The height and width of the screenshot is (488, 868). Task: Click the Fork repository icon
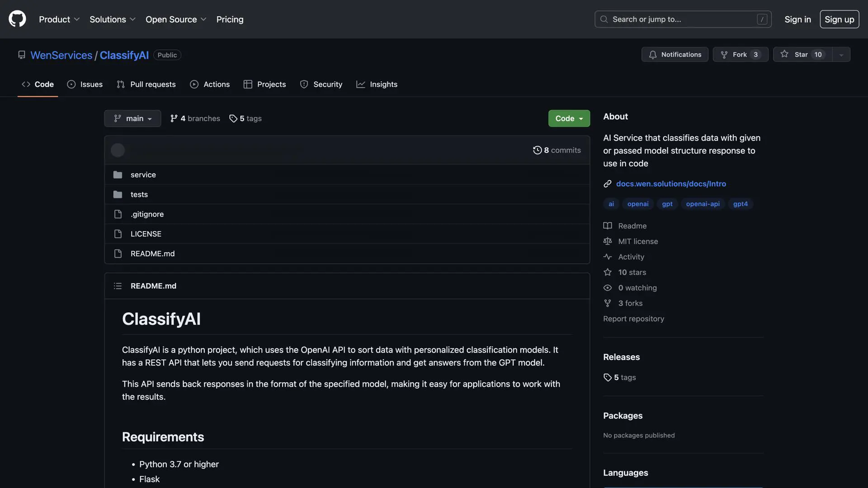pos(724,55)
